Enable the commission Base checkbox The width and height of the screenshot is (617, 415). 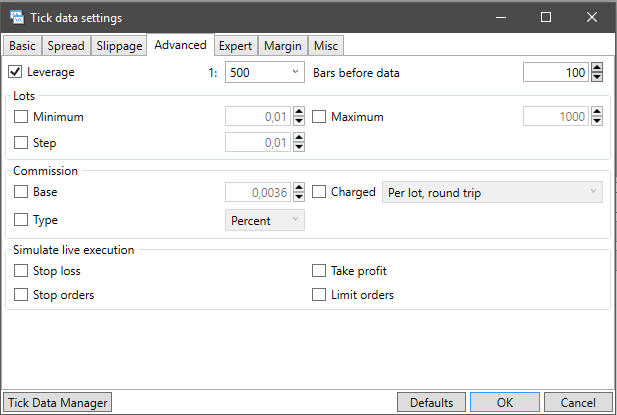(21, 192)
